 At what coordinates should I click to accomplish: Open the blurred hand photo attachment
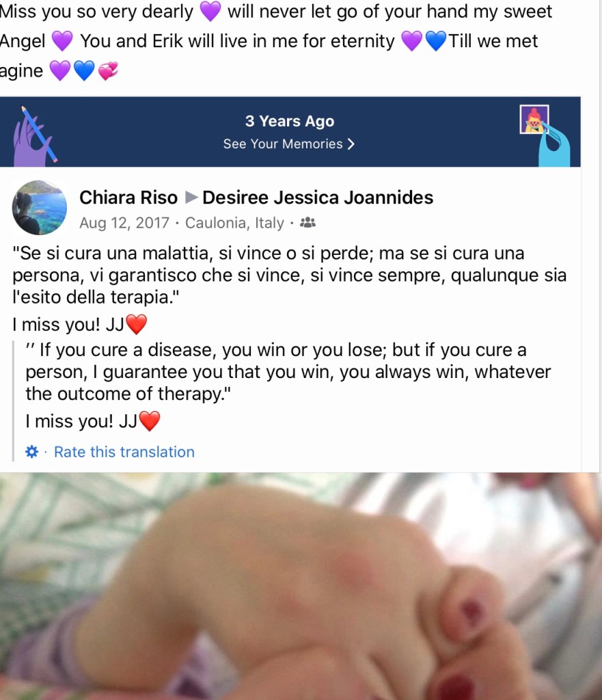(301, 586)
